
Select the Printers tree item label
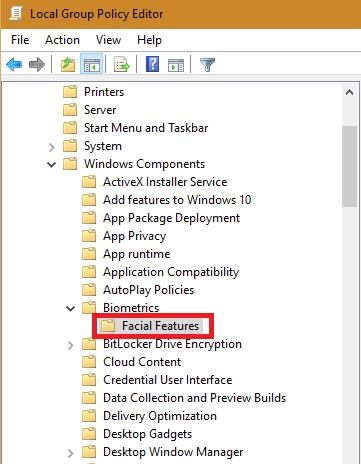pos(104,92)
